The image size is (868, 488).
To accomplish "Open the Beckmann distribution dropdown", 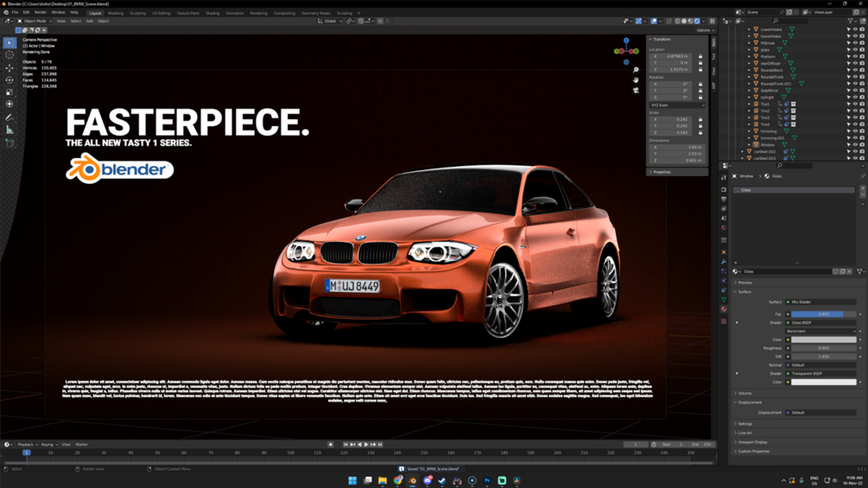I will pos(821,331).
